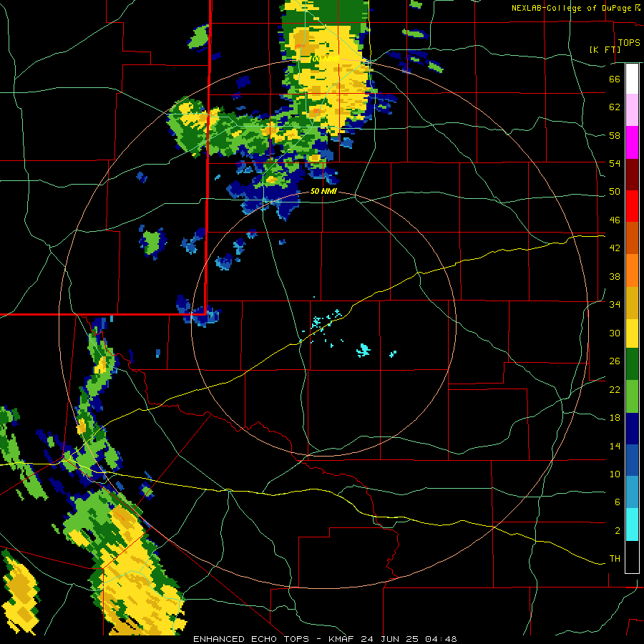
Task: Click the "04:48" timestamp in caption
Action: (x=441, y=639)
